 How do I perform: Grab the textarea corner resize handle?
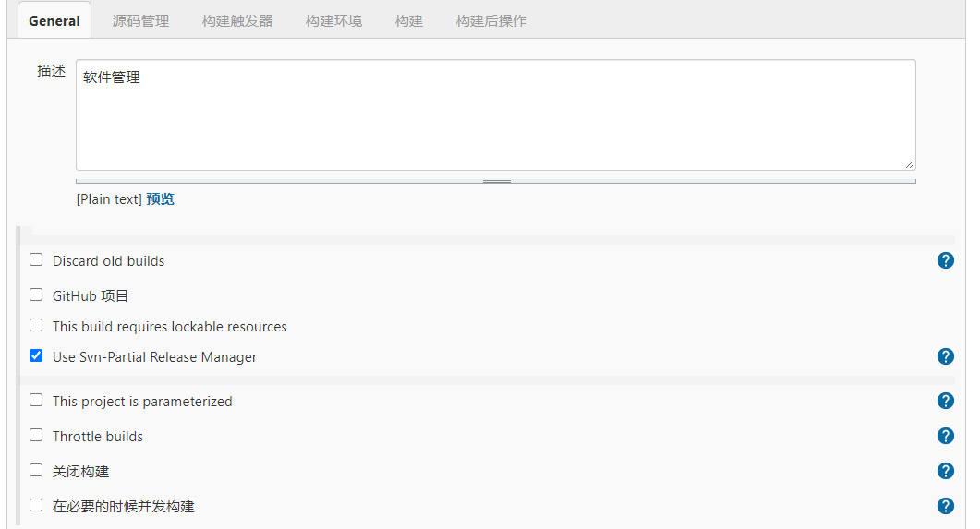(910, 164)
